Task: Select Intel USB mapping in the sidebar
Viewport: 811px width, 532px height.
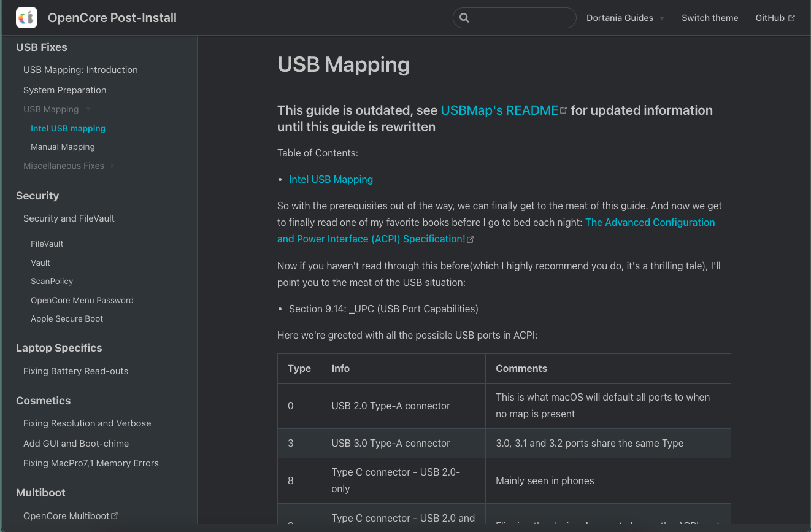Action: [x=68, y=128]
